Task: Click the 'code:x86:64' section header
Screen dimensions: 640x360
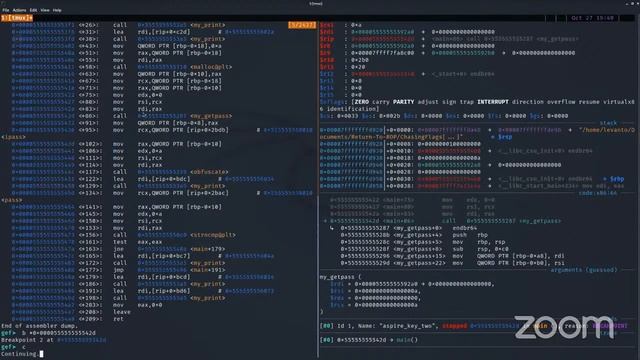Action: (x=598, y=193)
